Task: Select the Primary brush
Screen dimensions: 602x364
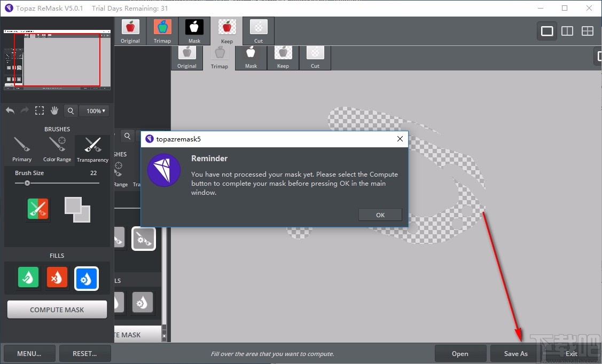Action: point(22,149)
